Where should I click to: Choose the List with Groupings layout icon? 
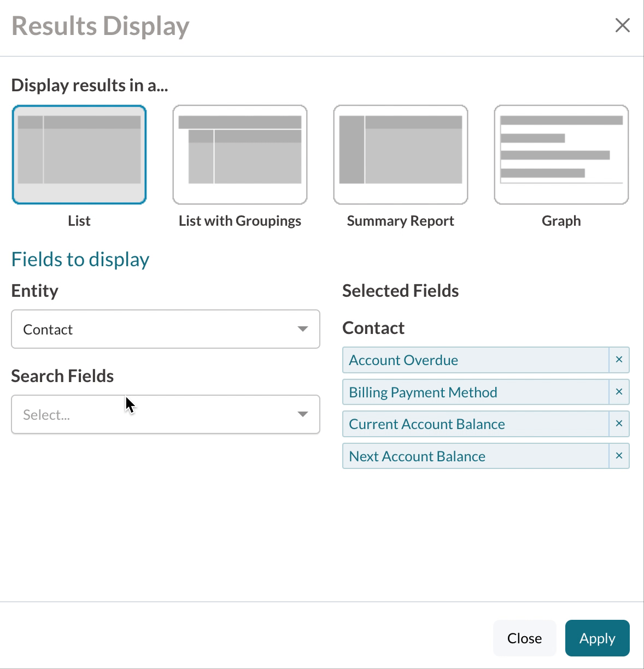tap(240, 155)
